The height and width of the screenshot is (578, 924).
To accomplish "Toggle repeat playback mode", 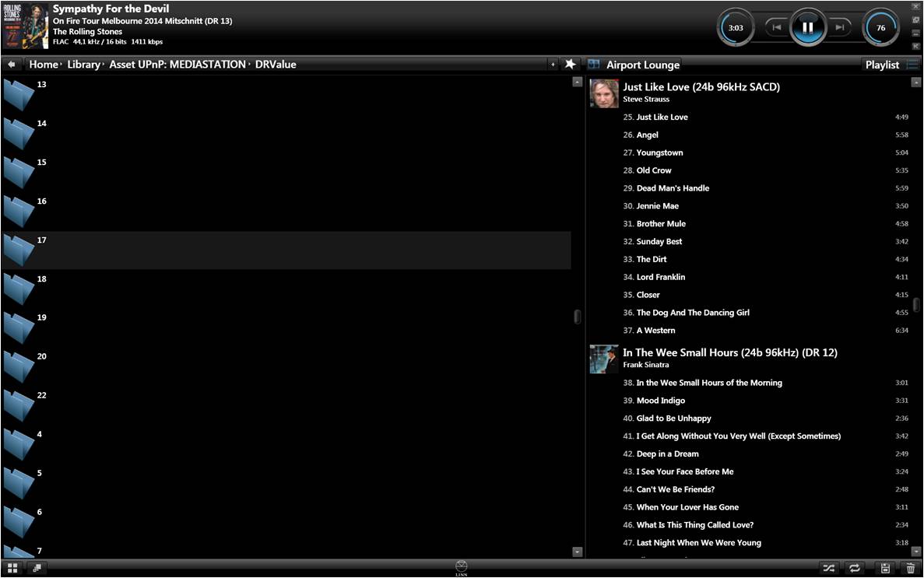I will (855, 569).
